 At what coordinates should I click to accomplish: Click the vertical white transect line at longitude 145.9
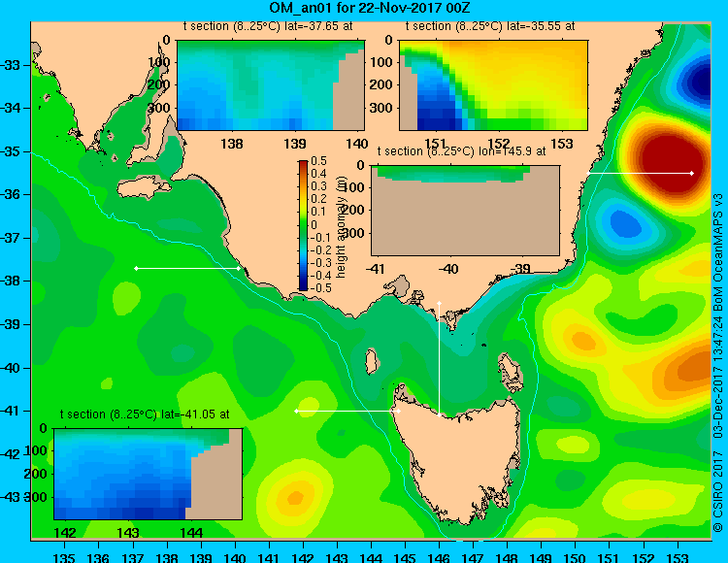click(439, 359)
